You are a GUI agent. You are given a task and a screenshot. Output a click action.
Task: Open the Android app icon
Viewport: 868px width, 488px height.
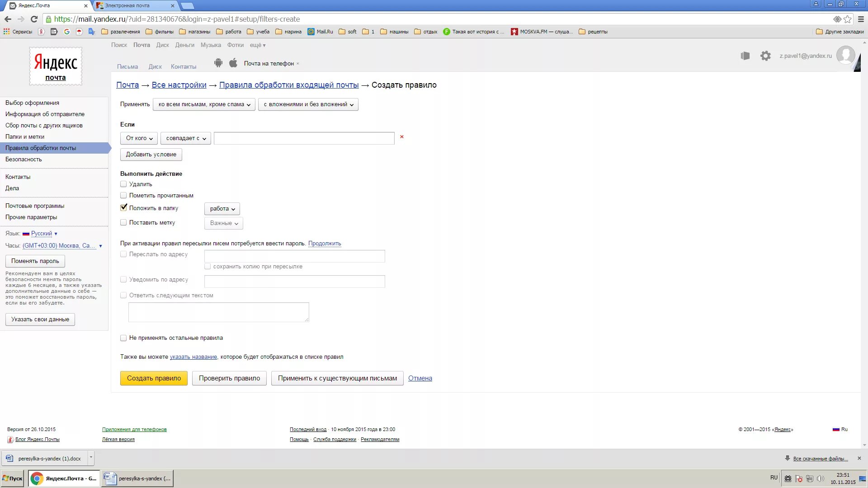[218, 63]
